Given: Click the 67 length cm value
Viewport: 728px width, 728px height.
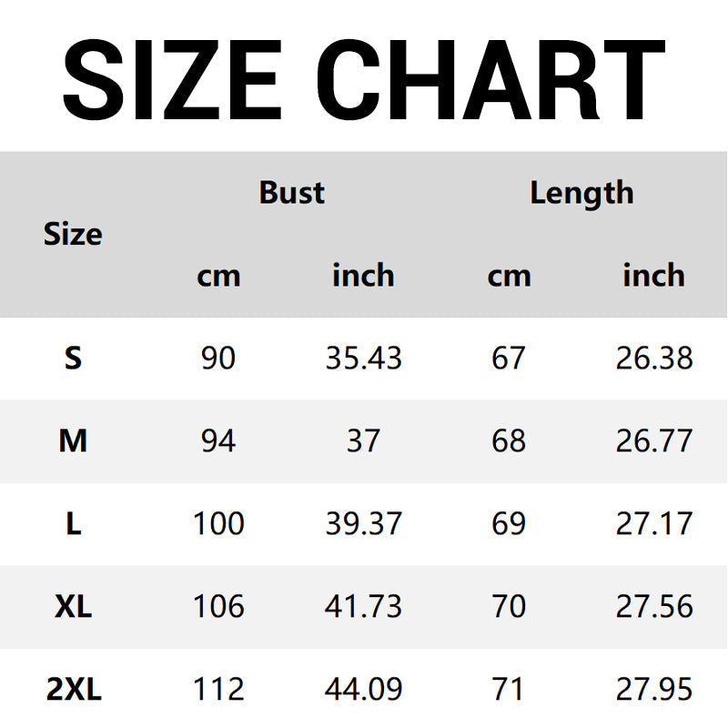Looking at the screenshot, I should pyautogui.click(x=509, y=359).
